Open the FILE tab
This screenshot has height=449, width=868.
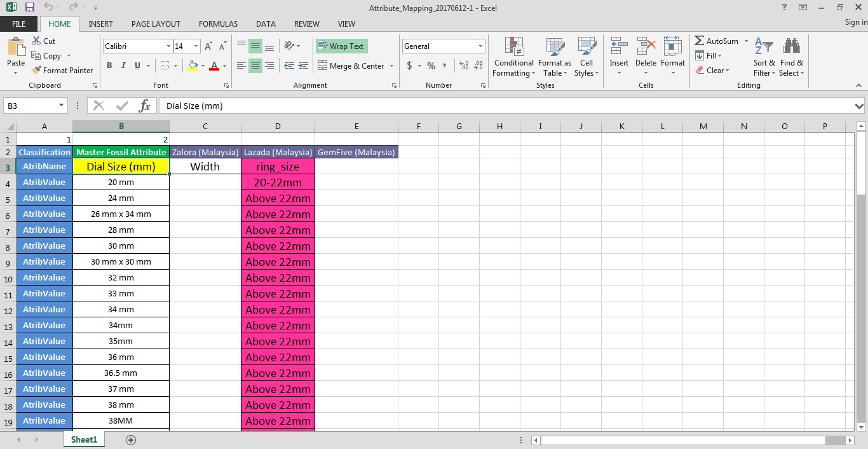point(19,24)
